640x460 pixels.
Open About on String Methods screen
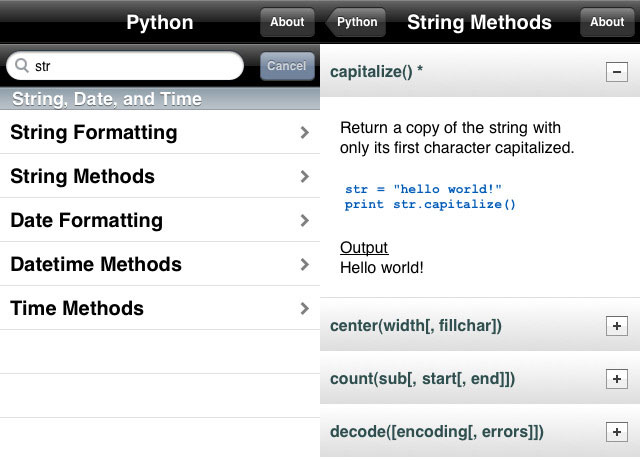point(607,22)
